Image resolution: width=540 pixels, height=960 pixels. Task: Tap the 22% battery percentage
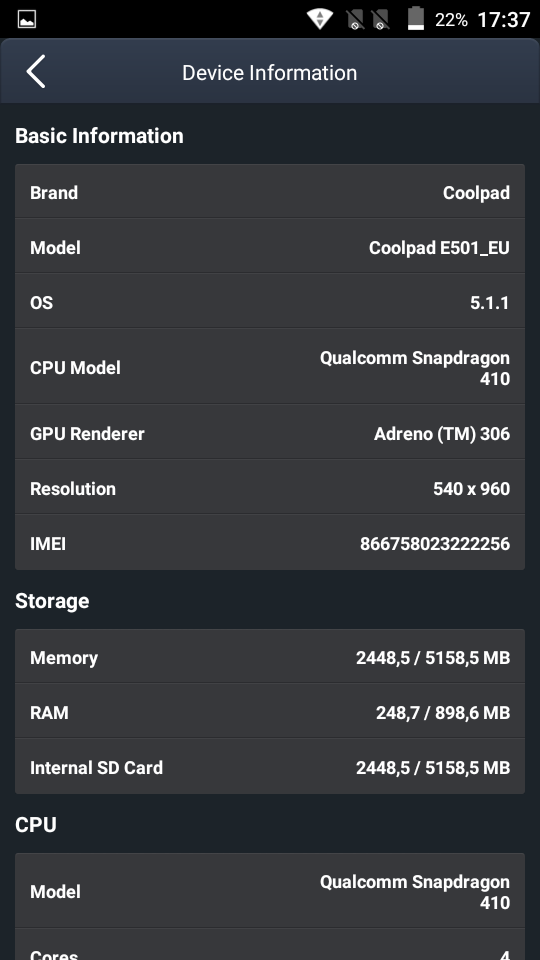tap(451, 20)
